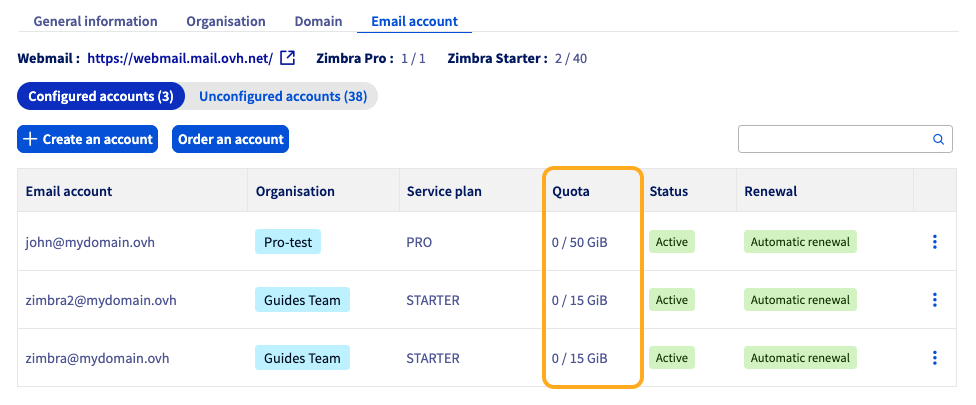Open the Organisation tab

coord(226,21)
